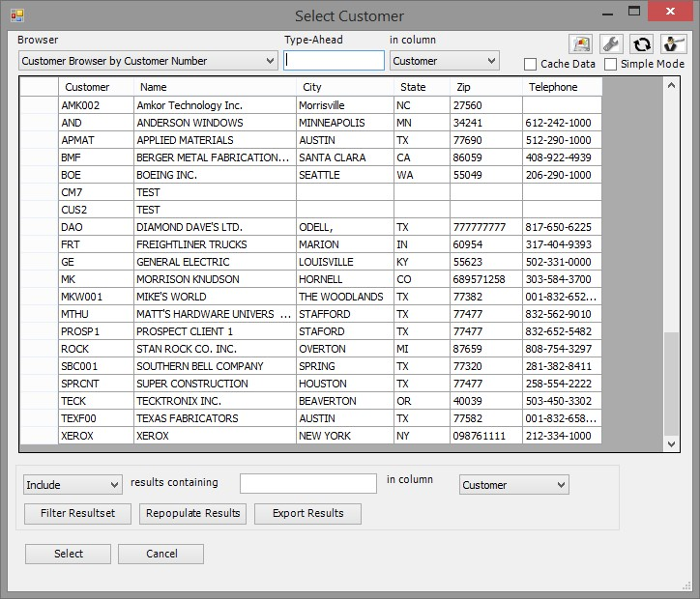Viewport: 700px width, 599px height.
Task: Sort by the State column header
Action: (422, 87)
